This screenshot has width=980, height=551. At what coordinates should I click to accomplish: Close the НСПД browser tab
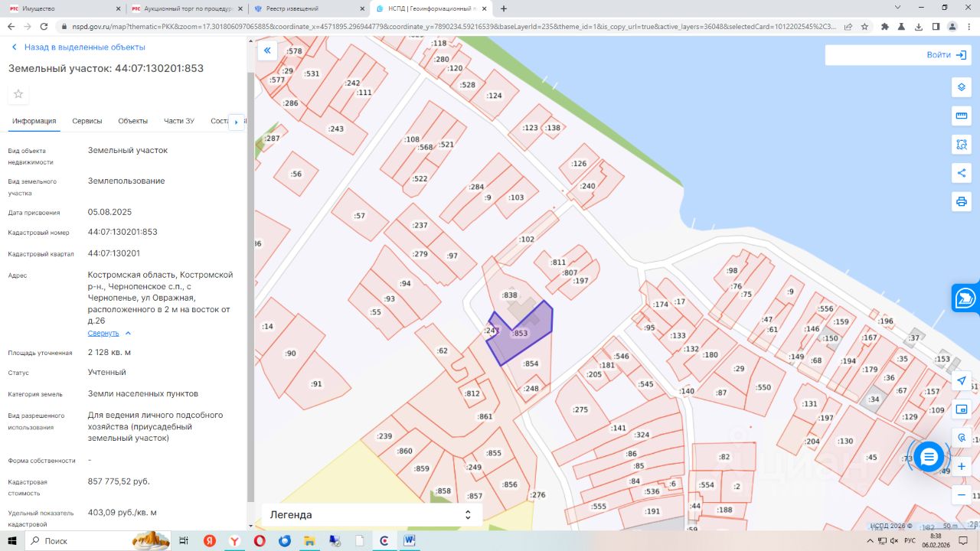pos(484,8)
